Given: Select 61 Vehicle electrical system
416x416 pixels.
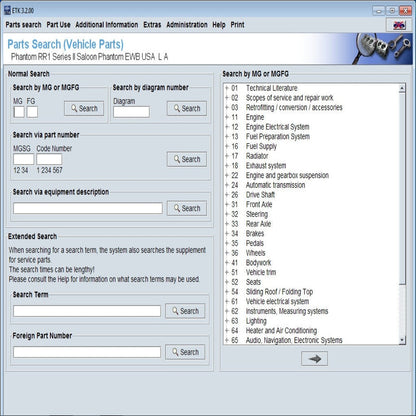Looking at the screenshot, I should click(x=270, y=301).
